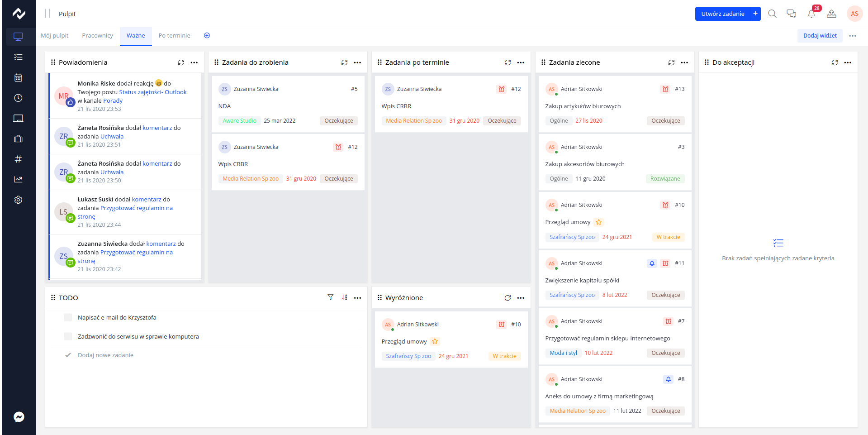Open Uchwała link in the 23:51 notification
Screen dimensions: 868x435
pos(112,136)
